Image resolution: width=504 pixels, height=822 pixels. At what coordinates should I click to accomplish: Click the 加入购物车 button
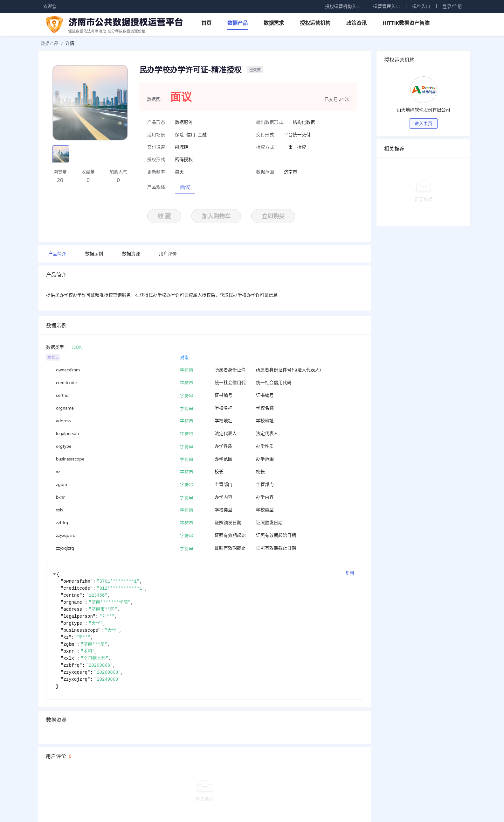point(216,216)
